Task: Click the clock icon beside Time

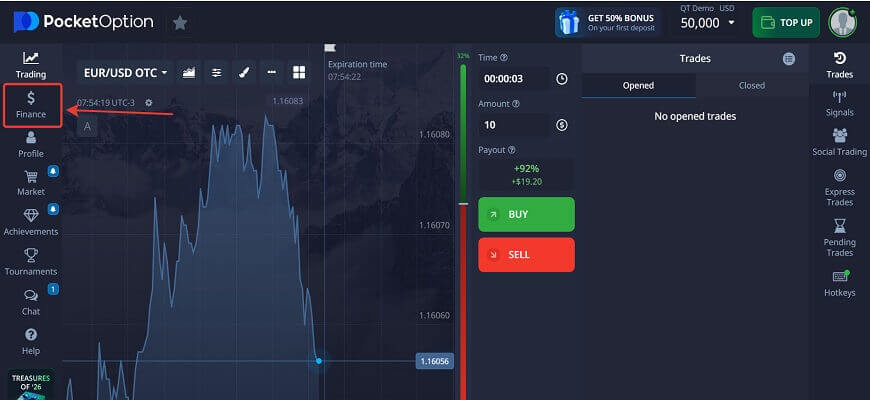Action: (562, 79)
